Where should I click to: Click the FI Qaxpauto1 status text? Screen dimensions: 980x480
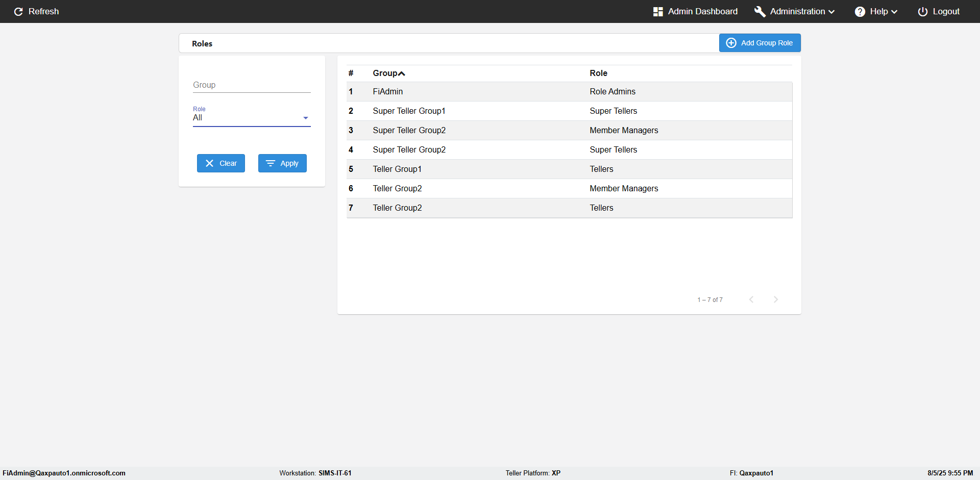751,473
